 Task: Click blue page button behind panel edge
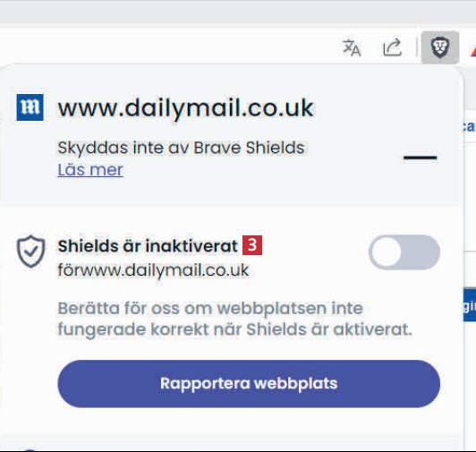coord(470,305)
